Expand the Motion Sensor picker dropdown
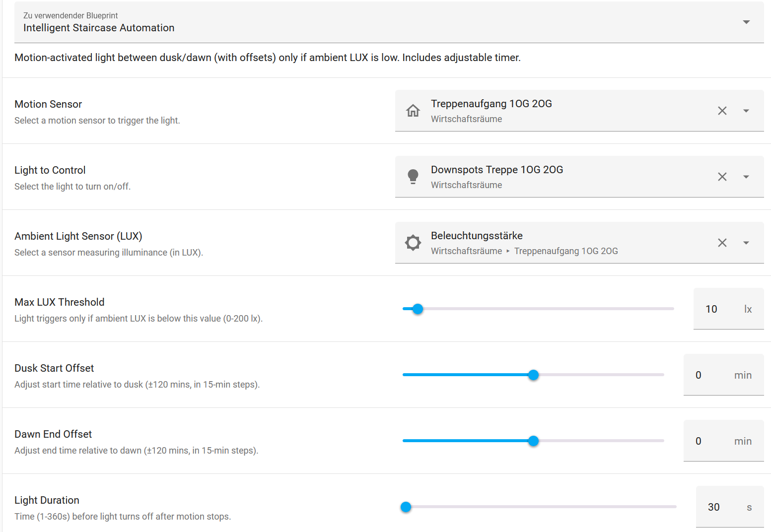The image size is (771, 532). 746,111
